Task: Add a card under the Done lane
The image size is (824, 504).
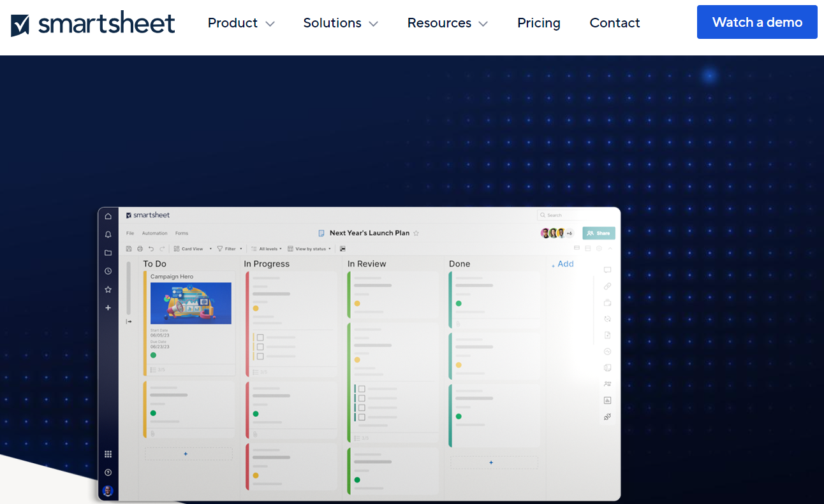Action: [x=494, y=463]
